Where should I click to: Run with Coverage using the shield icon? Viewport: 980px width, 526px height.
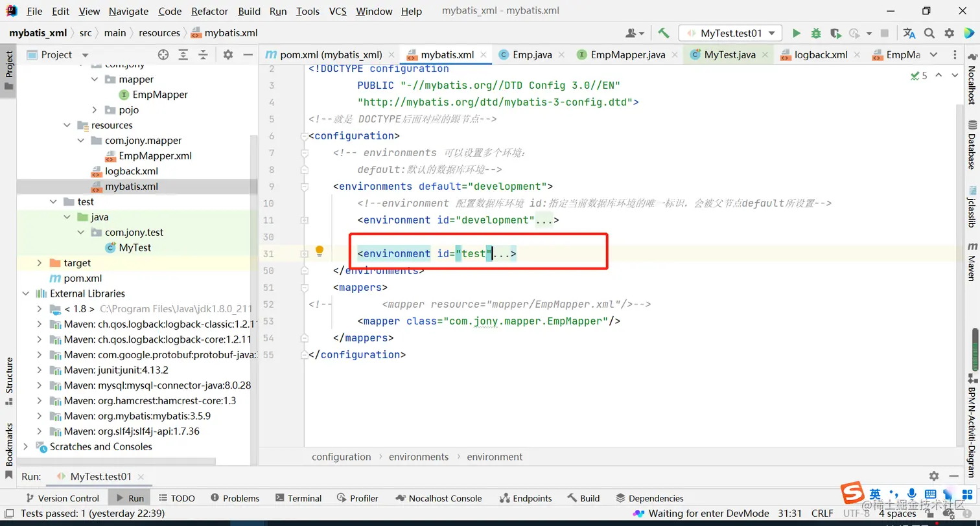(x=835, y=33)
